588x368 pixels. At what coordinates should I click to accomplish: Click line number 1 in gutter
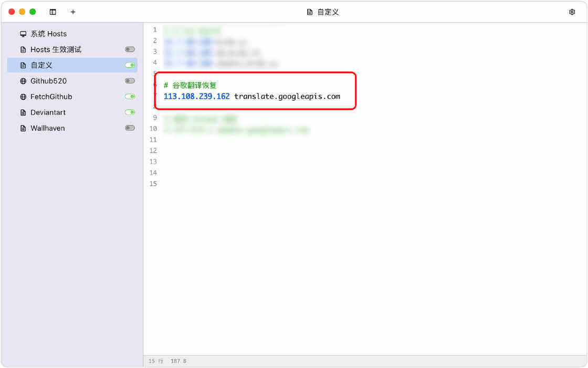pos(155,29)
